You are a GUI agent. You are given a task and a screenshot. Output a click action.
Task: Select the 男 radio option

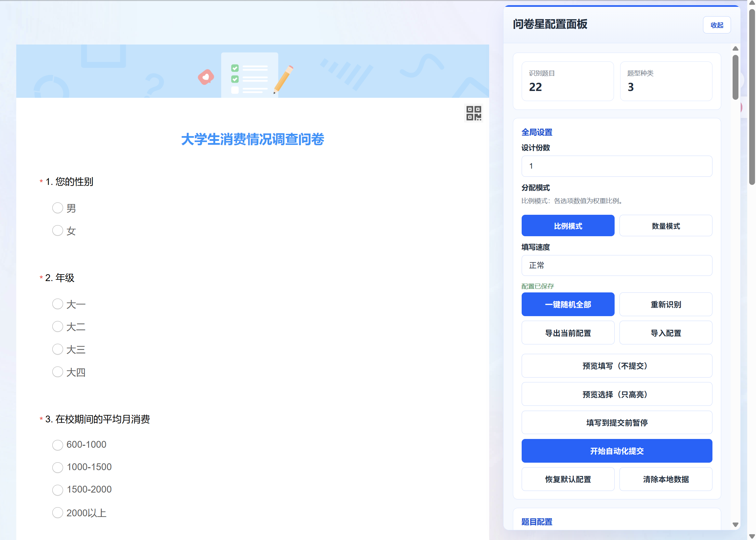[x=58, y=208]
